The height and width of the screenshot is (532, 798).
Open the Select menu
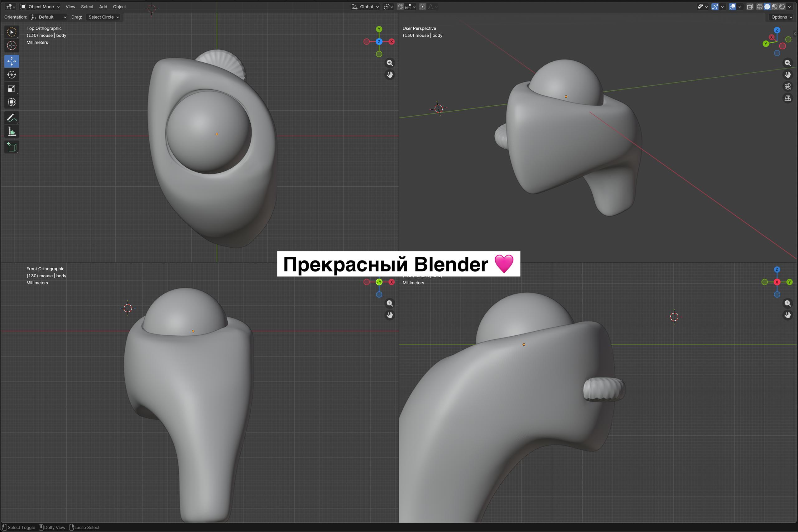[87, 7]
